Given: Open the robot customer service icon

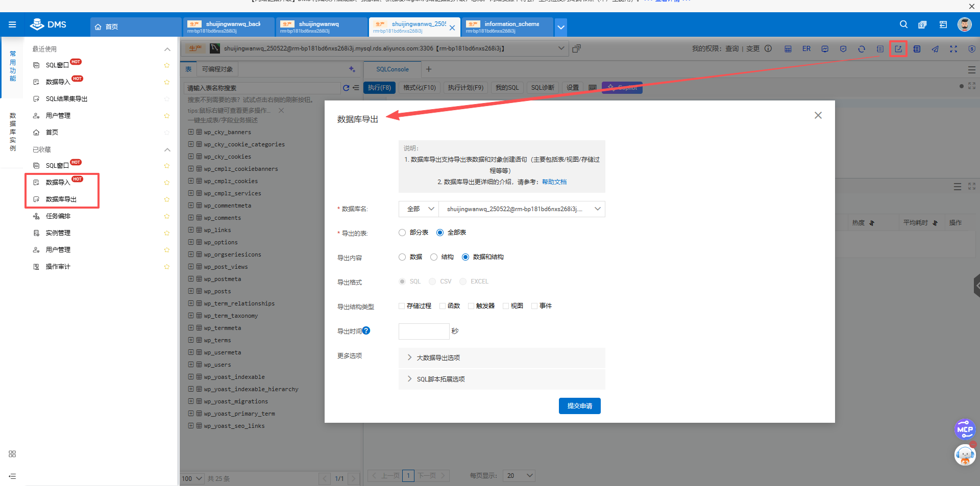Looking at the screenshot, I should point(965,454).
